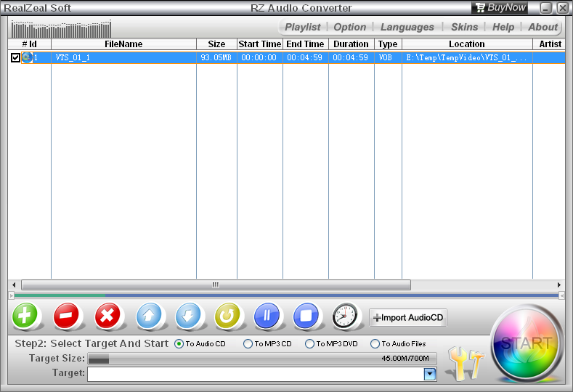Click the green add file button

(x=25, y=317)
